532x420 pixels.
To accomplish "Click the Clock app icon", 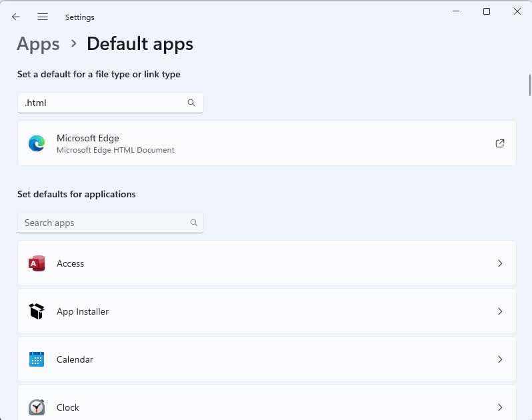I will 37,407.
